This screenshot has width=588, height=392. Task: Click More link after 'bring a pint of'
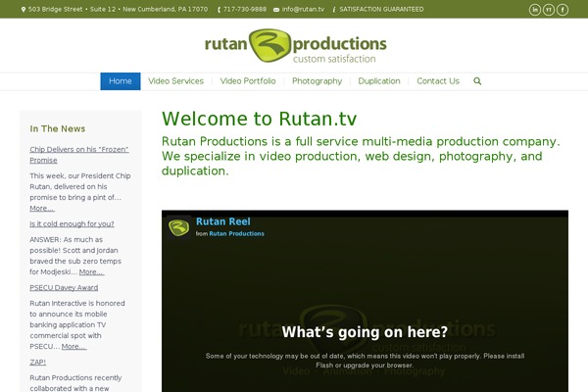click(x=42, y=208)
